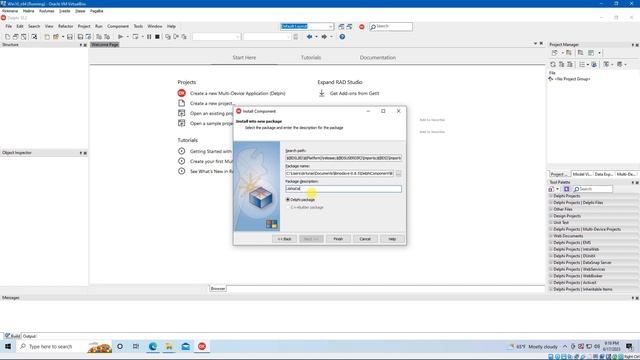The image size is (640, 360).
Task: Click Create a new Multi-Device Application link
Action: pos(238,93)
